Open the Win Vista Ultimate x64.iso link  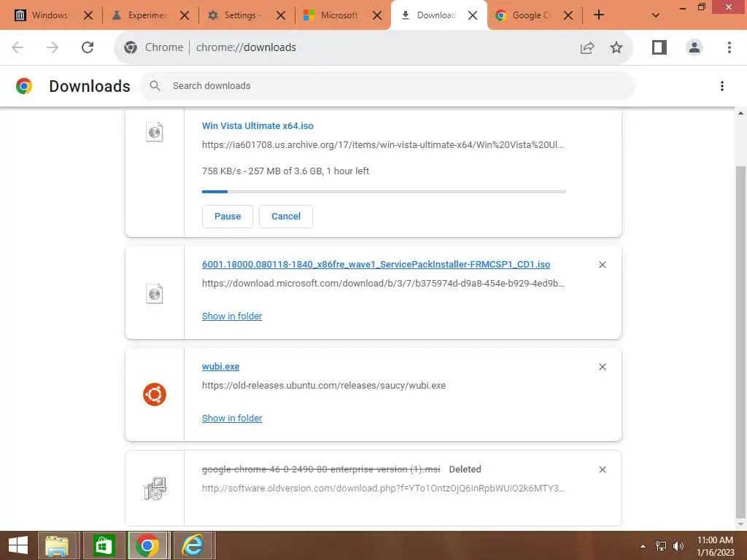pyautogui.click(x=258, y=125)
